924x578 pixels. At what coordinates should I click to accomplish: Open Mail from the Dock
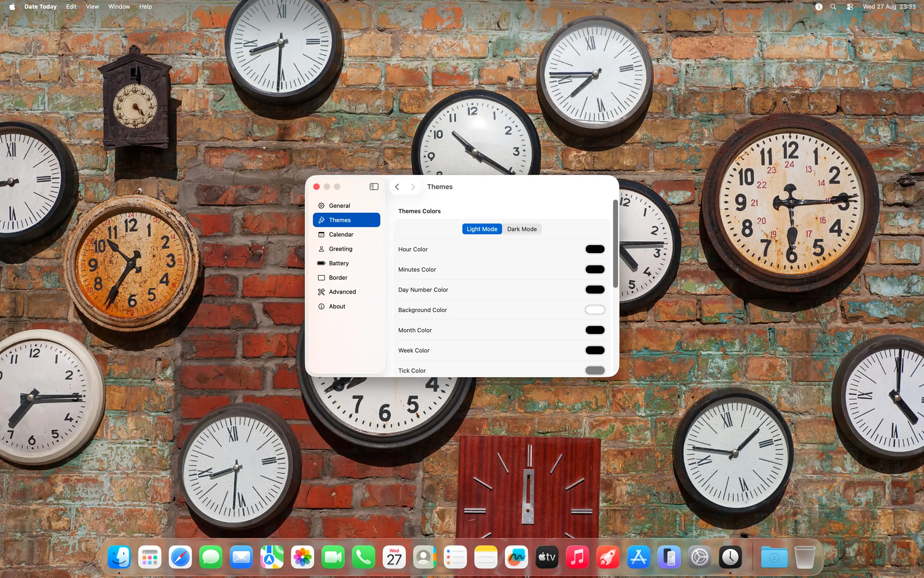pyautogui.click(x=241, y=557)
